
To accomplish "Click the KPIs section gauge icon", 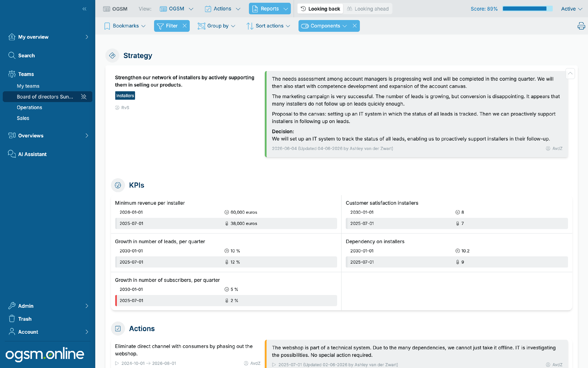I will pos(118,185).
